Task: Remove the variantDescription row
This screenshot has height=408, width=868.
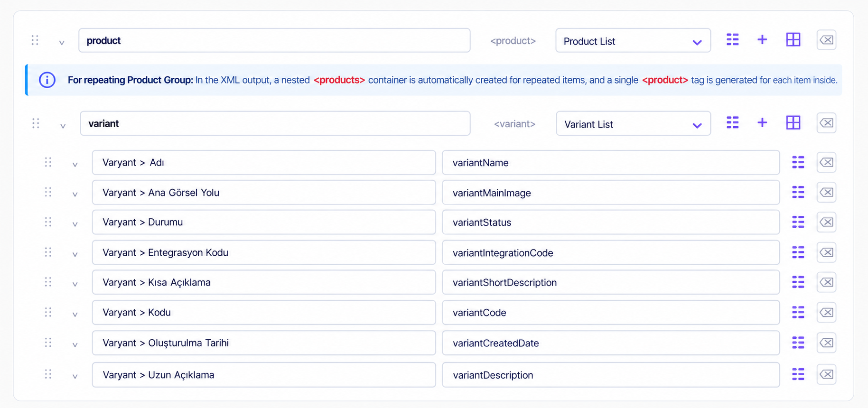Action: [826, 374]
